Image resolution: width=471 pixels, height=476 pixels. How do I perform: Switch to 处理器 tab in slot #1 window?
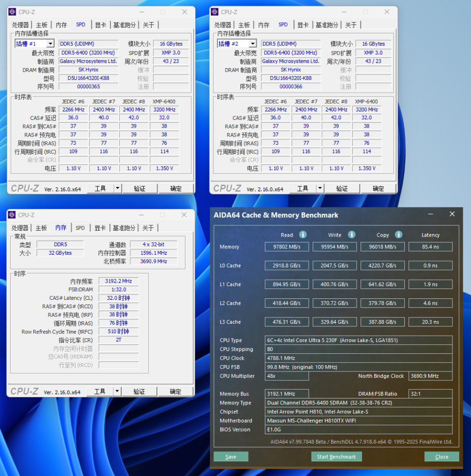[20, 25]
